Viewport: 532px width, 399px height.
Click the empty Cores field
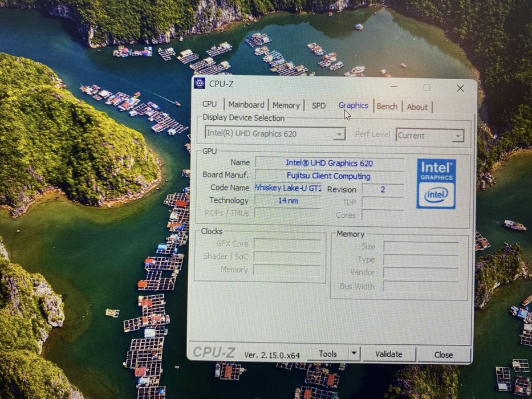click(383, 215)
